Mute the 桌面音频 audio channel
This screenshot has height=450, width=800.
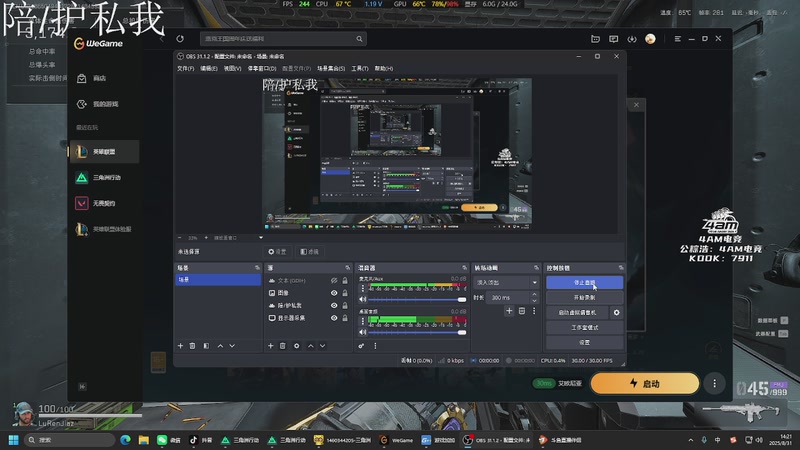[x=363, y=332]
